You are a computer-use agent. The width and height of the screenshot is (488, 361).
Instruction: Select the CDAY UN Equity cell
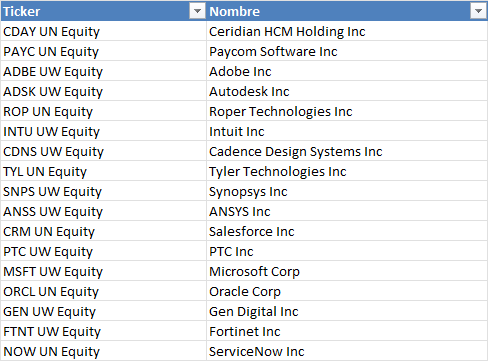(x=103, y=31)
